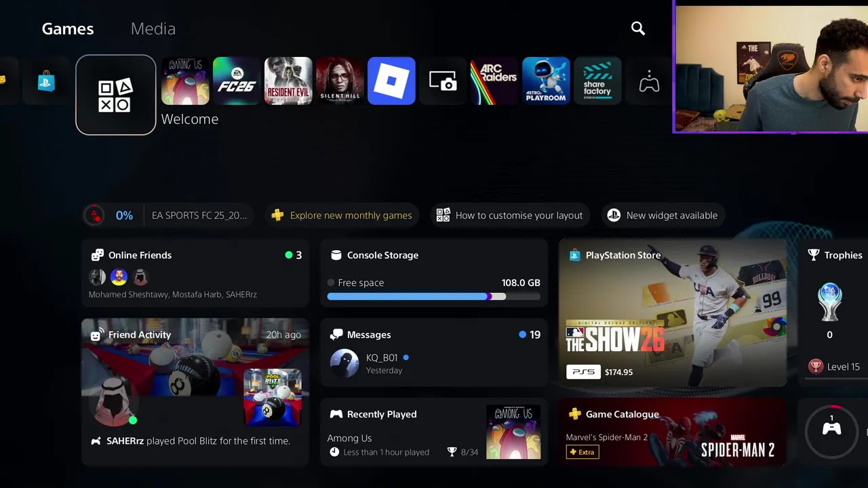The image size is (868, 488).
Task: Open the ARC Raiders game tile
Action: click(x=494, y=81)
